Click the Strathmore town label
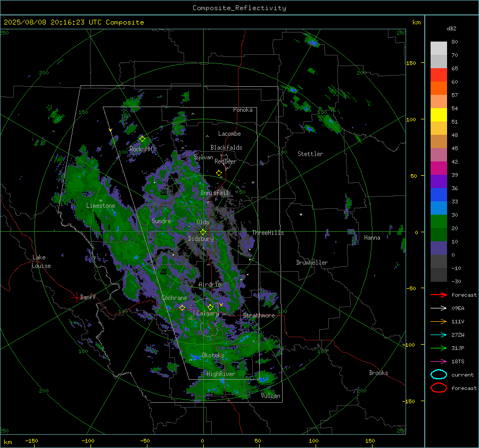 point(259,315)
